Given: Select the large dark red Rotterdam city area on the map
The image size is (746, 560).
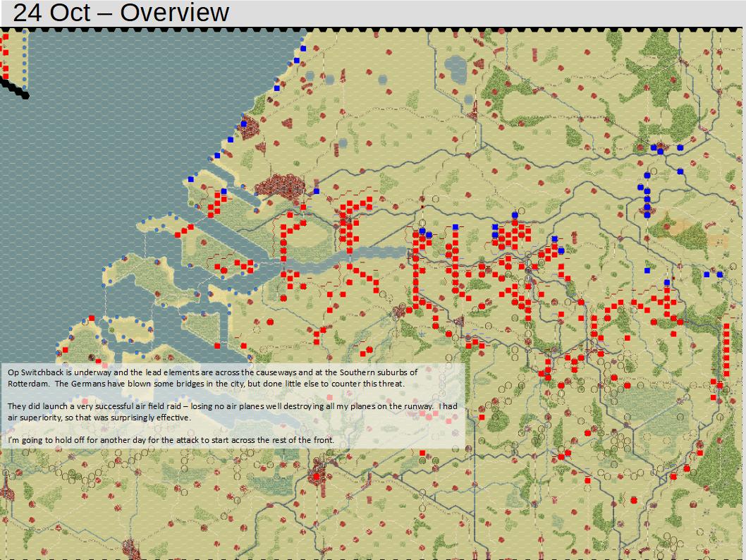Looking at the screenshot, I should (280, 186).
